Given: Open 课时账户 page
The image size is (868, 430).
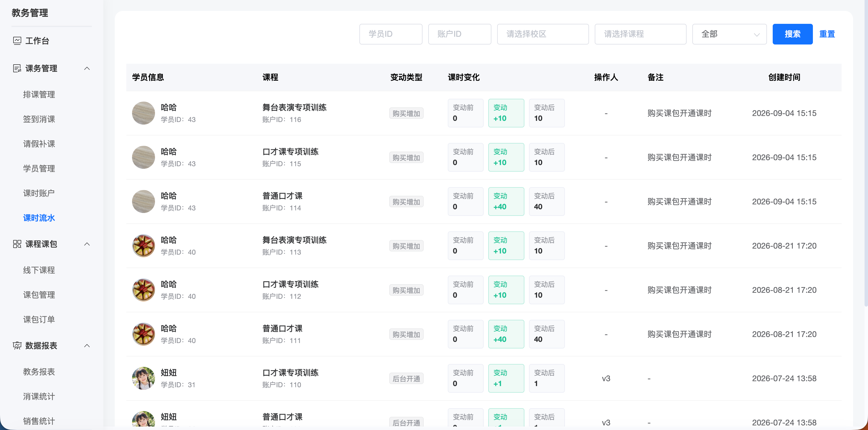Looking at the screenshot, I should (x=39, y=193).
